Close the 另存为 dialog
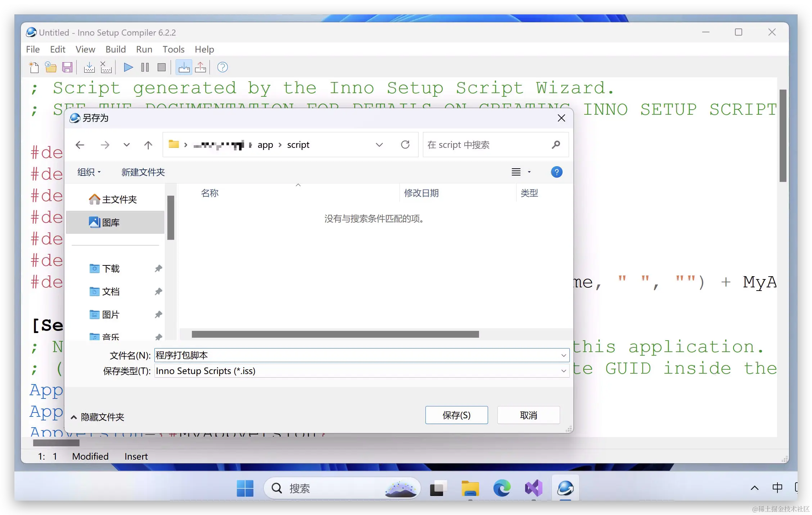This screenshot has width=812, height=515. coord(561,118)
